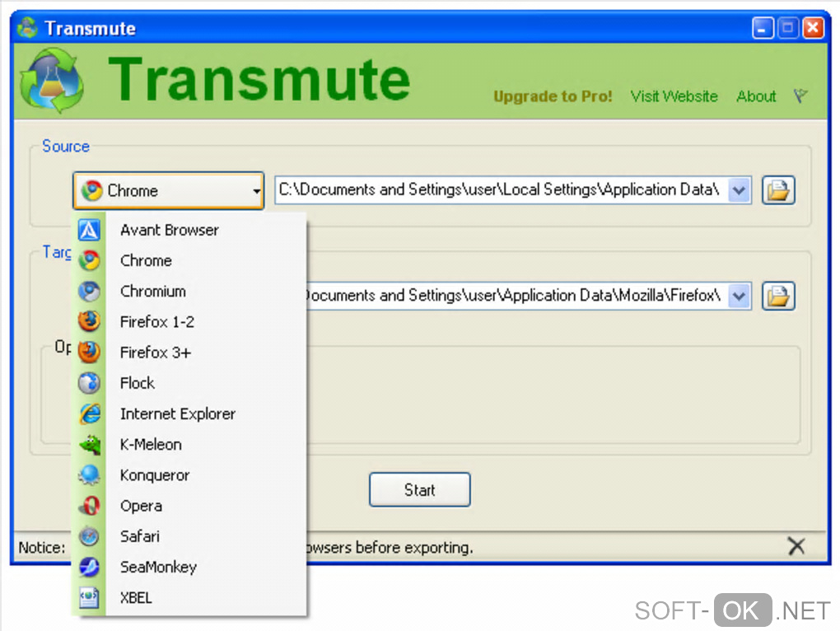The height and width of the screenshot is (631, 840).
Task: Choose Internet Explorer from the list
Action: point(189,414)
